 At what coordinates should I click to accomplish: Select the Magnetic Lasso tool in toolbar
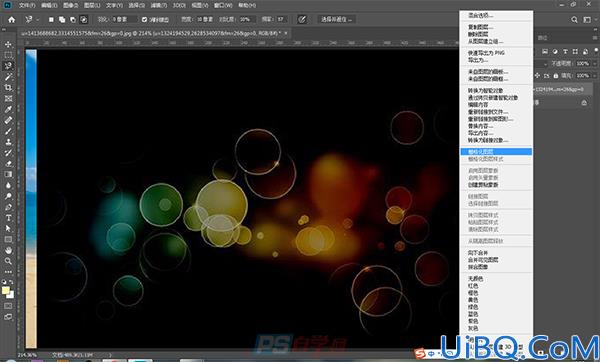[x=8, y=66]
